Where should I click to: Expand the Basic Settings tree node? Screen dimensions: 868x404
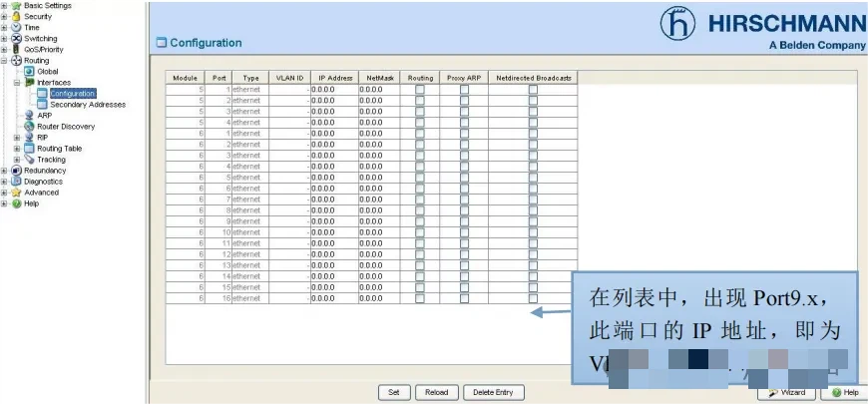point(5,6)
